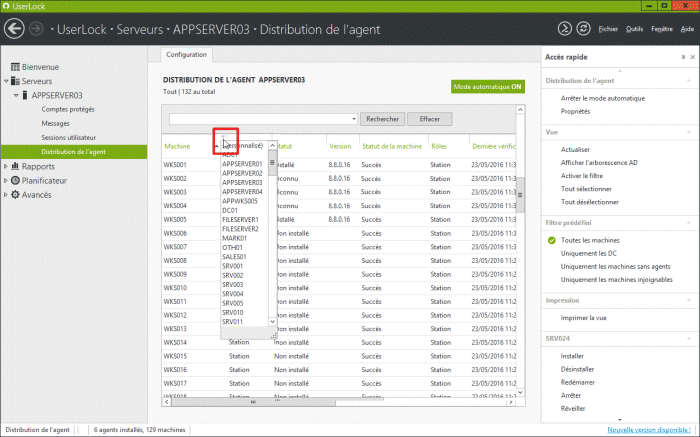This screenshot has width=700, height=437.
Task: Click Afficher l'arborescence AD
Action: pos(599,162)
